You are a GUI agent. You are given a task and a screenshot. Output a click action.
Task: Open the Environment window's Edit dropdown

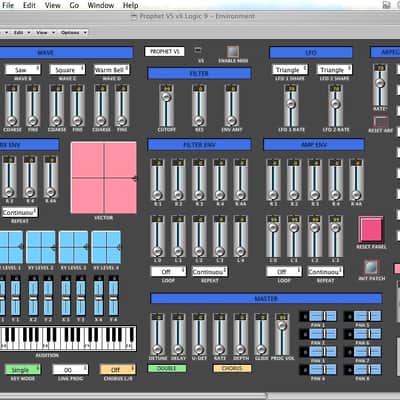[x=22, y=32]
